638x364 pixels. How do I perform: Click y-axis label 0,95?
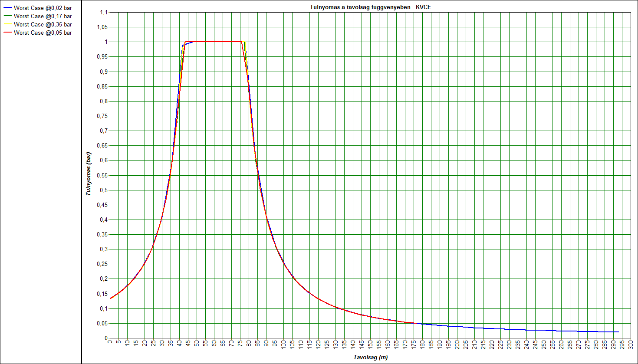click(x=102, y=56)
